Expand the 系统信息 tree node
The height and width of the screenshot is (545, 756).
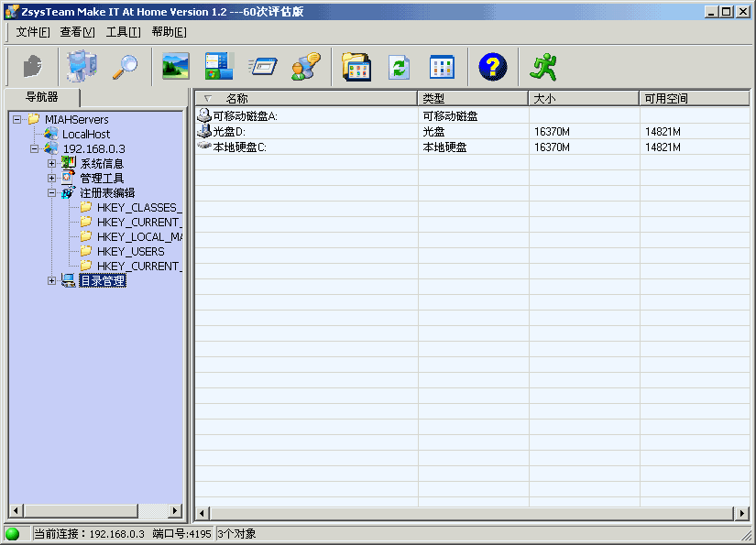coord(52,164)
